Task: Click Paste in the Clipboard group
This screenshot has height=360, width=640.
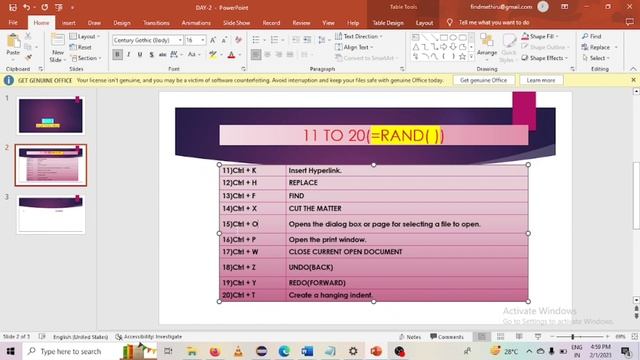Action: click(13, 45)
